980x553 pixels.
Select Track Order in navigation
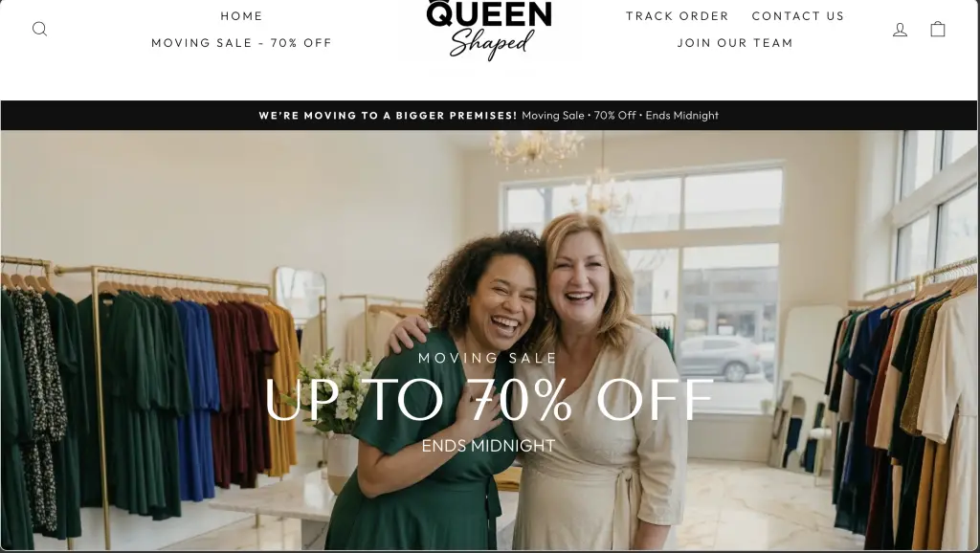pos(678,16)
